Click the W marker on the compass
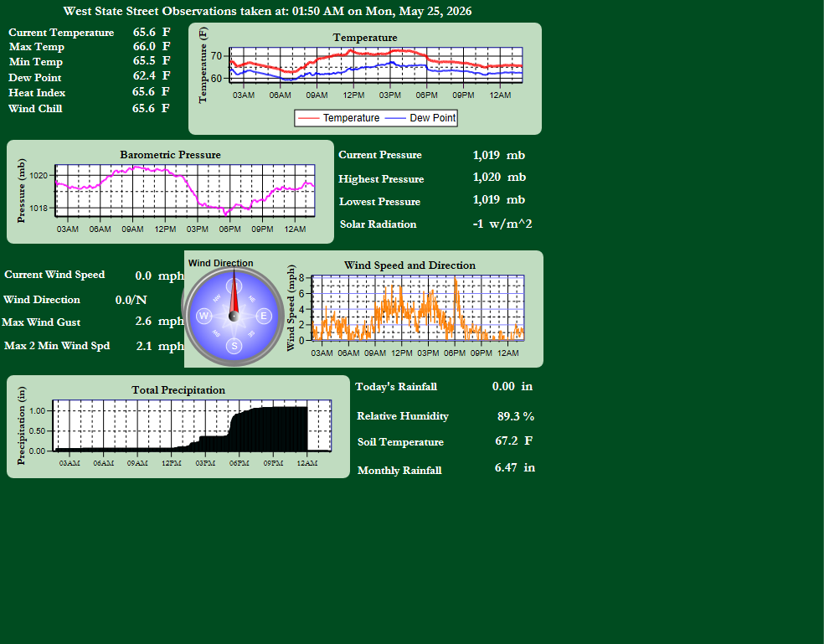The image size is (824, 644). click(x=203, y=316)
